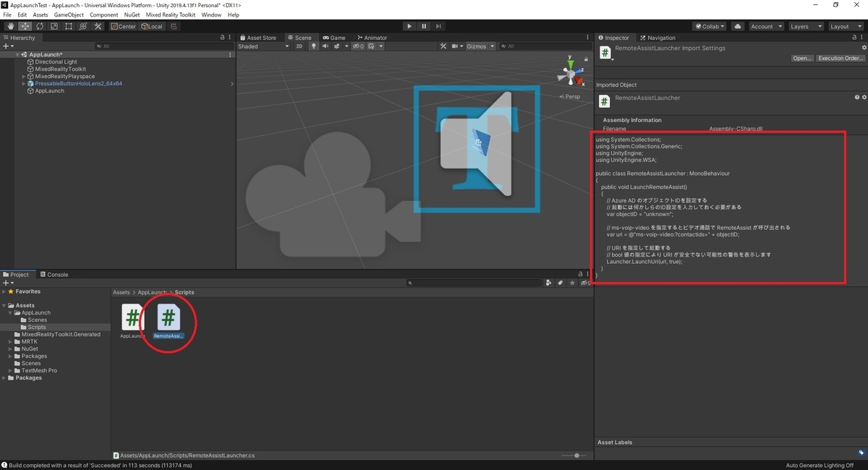Select Directional Light in Hierarchy
The width and height of the screenshot is (868, 470).
tap(56, 62)
